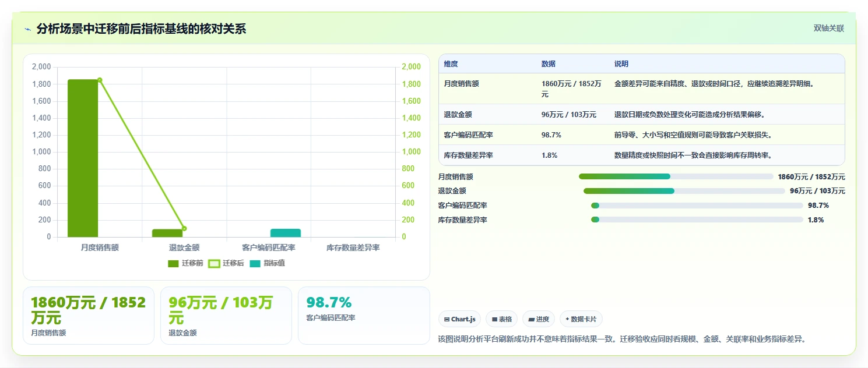Click the lightning icon beside the title
Viewport: 868px width, 368px height.
click(x=28, y=29)
